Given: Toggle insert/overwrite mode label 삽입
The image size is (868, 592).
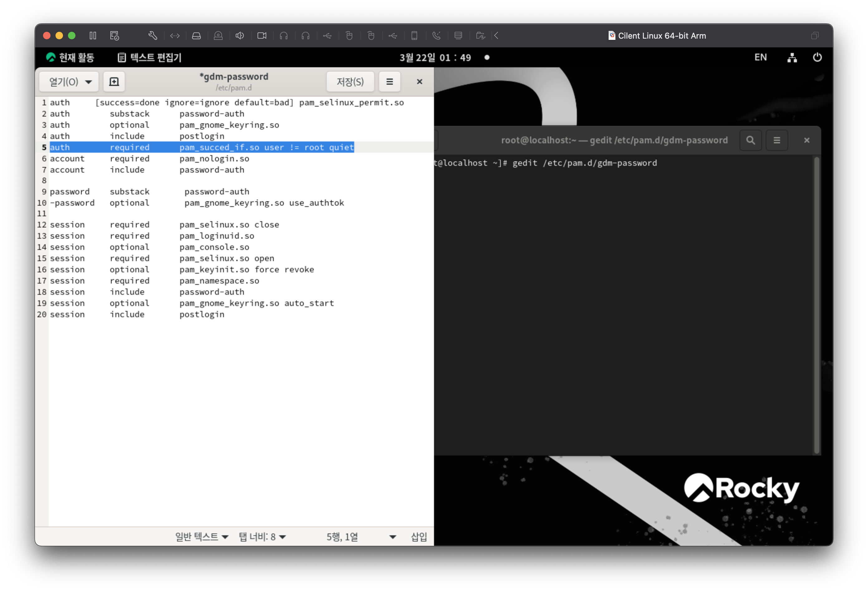Looking at the screenshot, I should coord(419,537).
